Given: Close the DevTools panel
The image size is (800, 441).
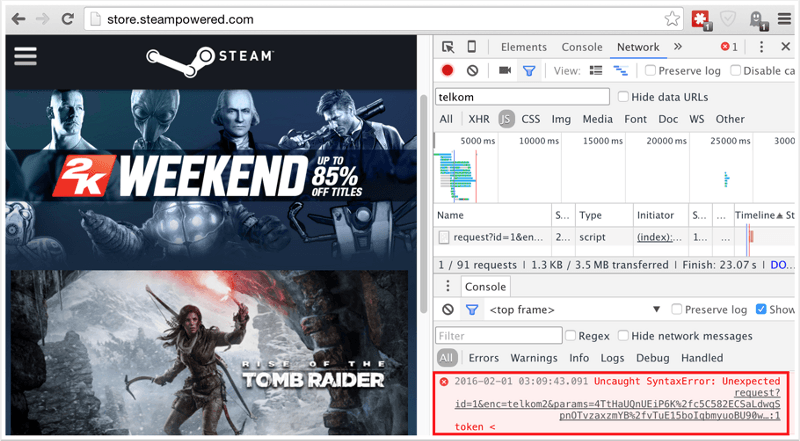Looking at the screenshot, I should tap(786, 46).
